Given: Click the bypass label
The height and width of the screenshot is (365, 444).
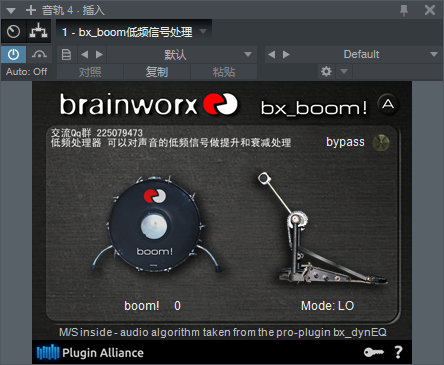Looking at the screenshot, I should pyautogui.click(x=345, y=142).
